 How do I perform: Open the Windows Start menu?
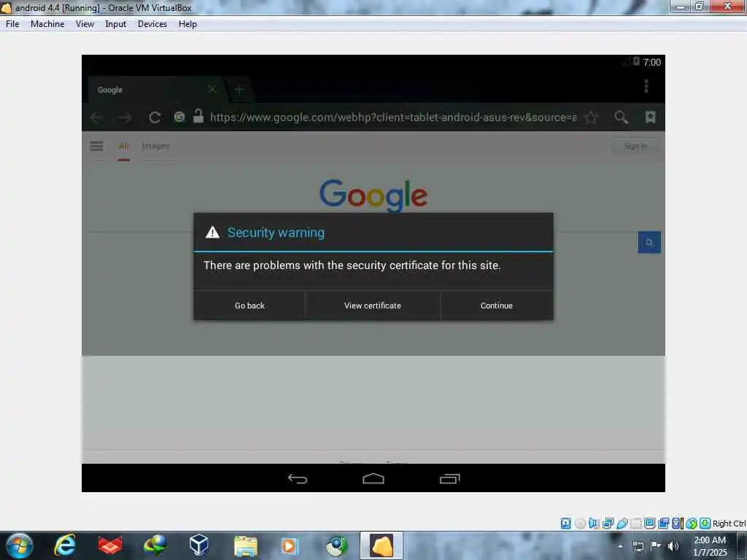click(x=20, y=545)
